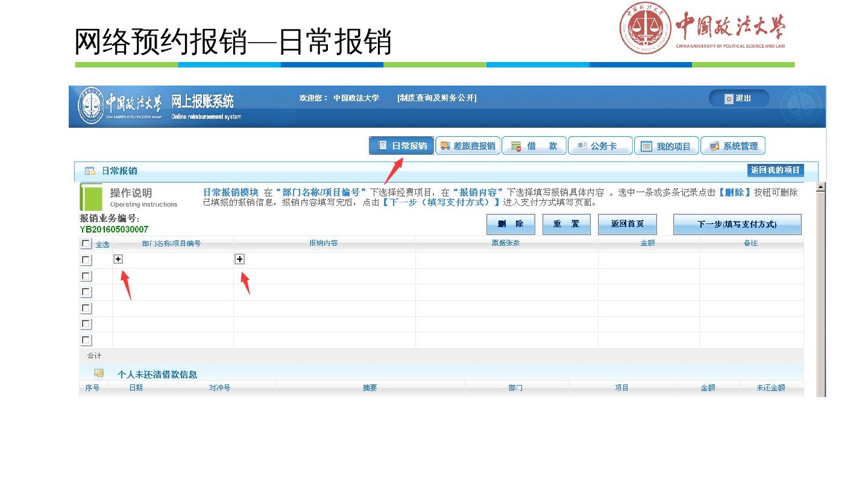This screenshot has height=488, width=868.
Task: Open the 我的项目 tab
Action: pyautogui.click(x=667, y=146)
